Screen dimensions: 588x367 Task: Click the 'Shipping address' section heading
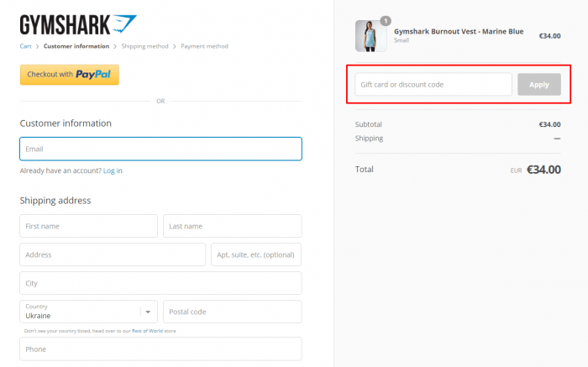[x=55, y=201]
